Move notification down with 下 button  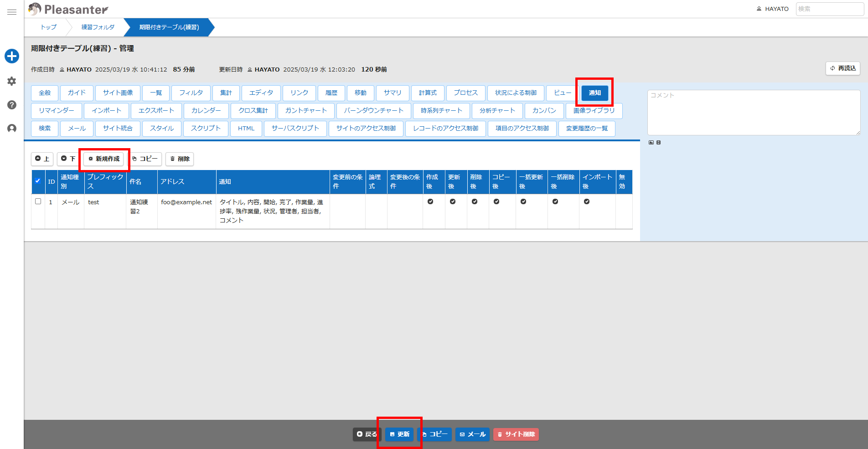(68, 159)
